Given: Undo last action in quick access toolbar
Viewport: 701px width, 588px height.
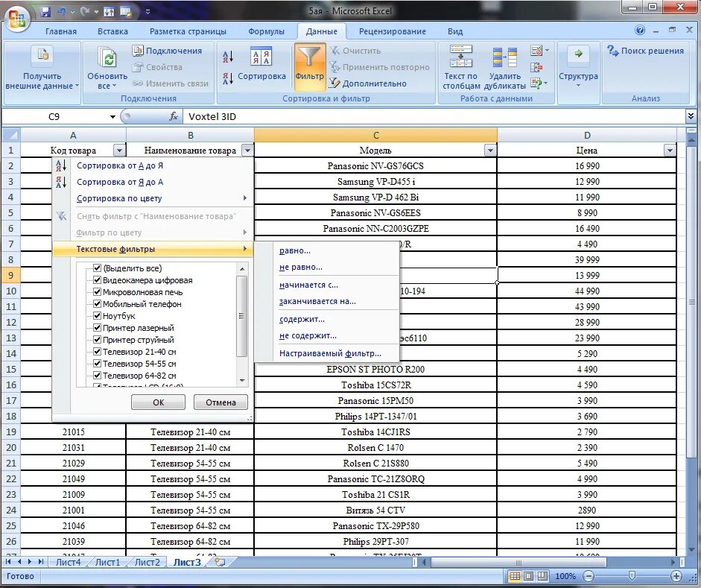Looking at the screenshot, I should [x=63, y=12].
